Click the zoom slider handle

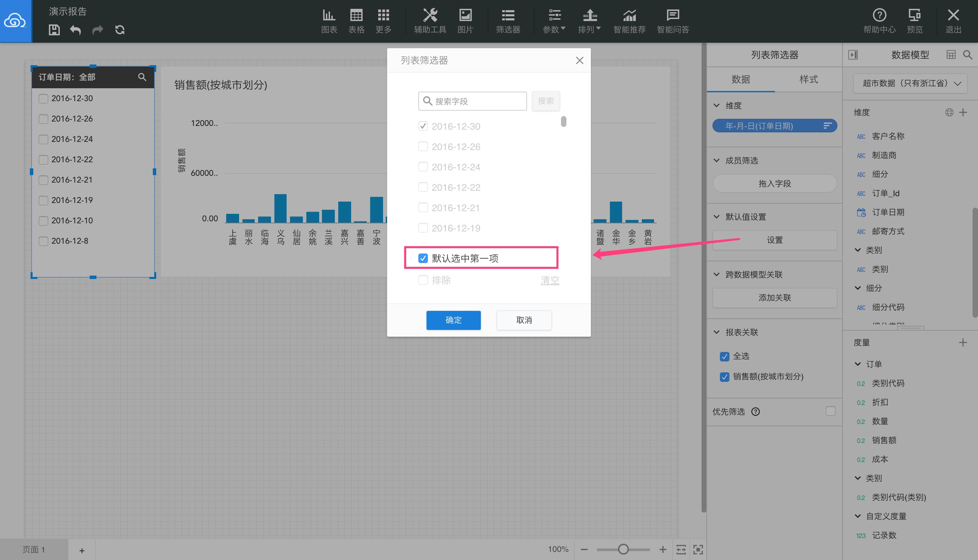pyautogui.click(x=623, y=549)
